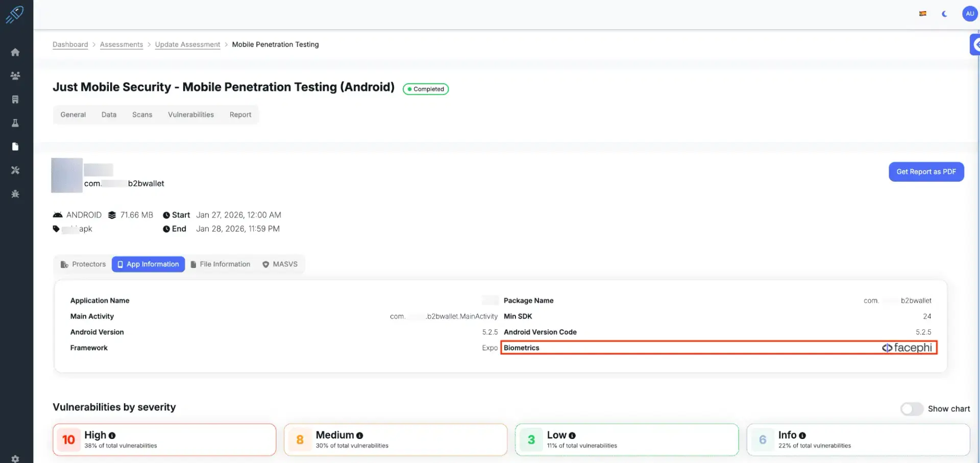This screenshot has height=463, width=980.
Task: Follow the Assessments breadcrumb link
Action: (x=121, y=45)
